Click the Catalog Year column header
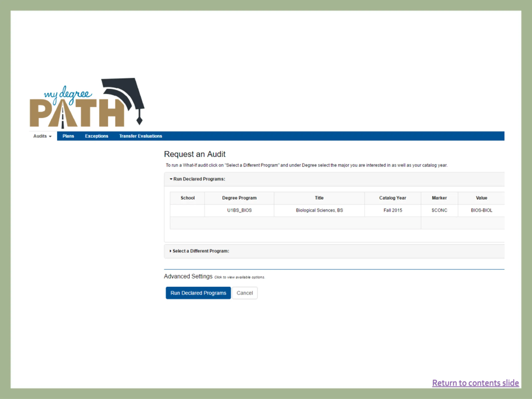The width and height of the screenshot is (532, 399). coord(393,198)
